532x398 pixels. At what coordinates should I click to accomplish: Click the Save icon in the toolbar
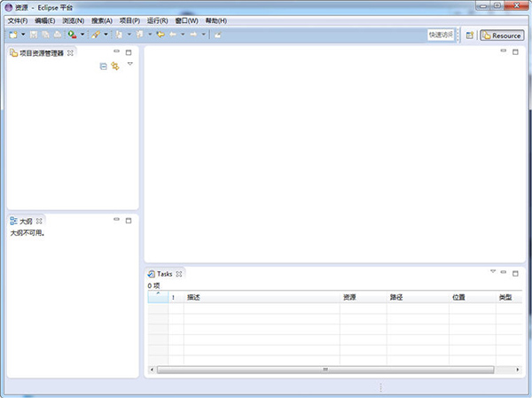[34, 35]
